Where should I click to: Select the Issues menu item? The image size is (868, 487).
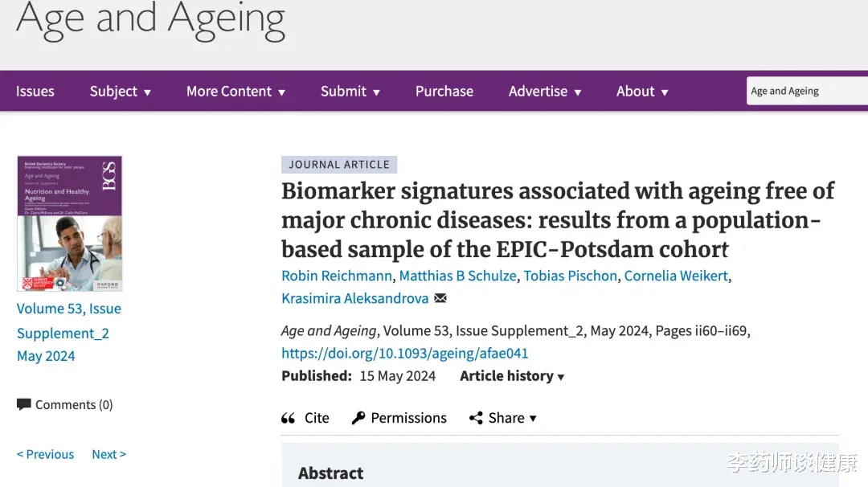tap(35, 92)
